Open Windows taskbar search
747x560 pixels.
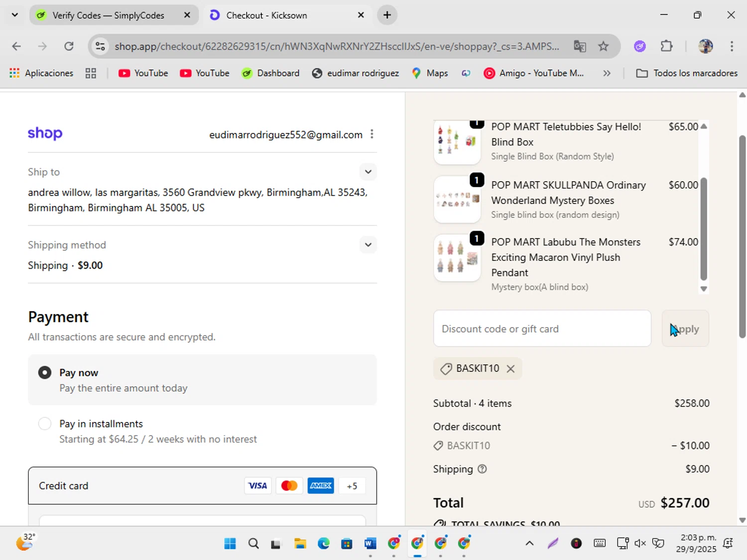[253, 544]
